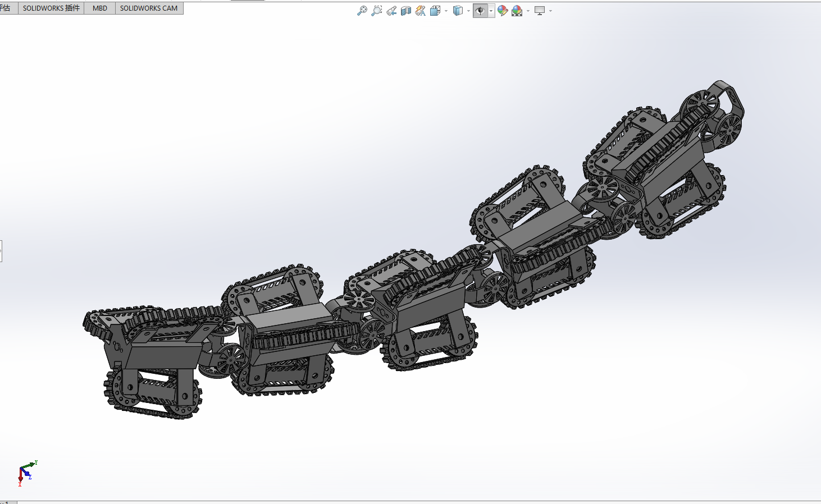Open the Section View tool
Image resolution: width=821 pixels, height=504 pixels.
click(406, 11)
